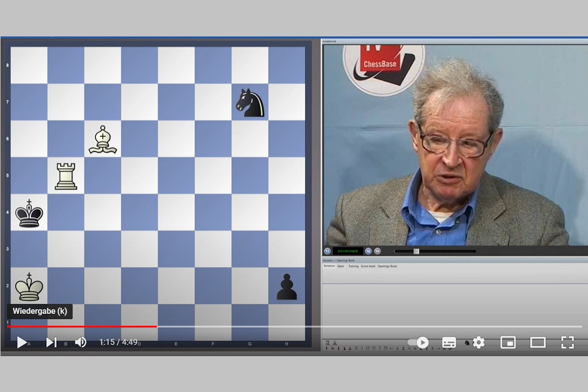Rewind the ChessBase media clip
Image resolution: width=588 pixels, height=392 pixels.
tap(368, 251)
